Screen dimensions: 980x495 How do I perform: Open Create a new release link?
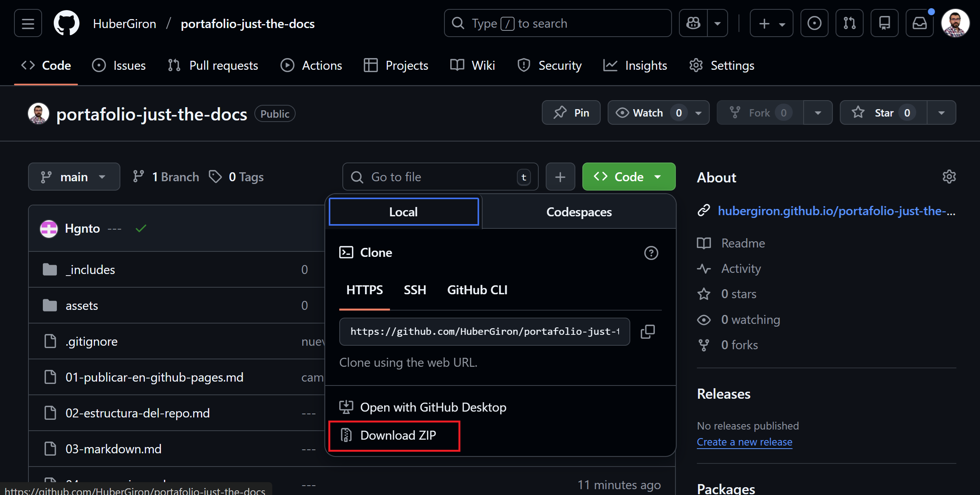[744, 442]
